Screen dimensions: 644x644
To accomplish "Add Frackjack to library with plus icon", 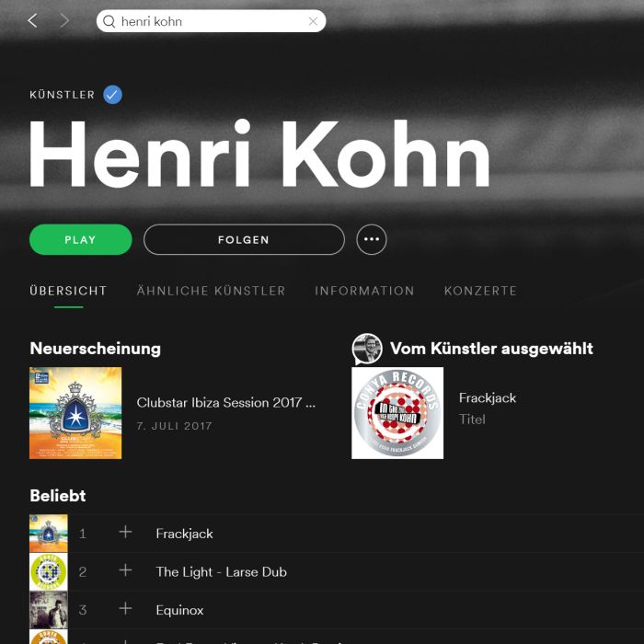I will click(x=125, y=533).
